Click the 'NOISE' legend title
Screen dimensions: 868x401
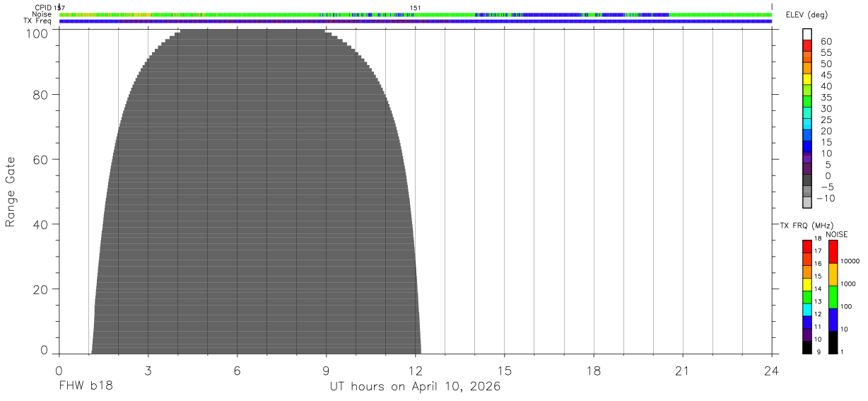836,234
